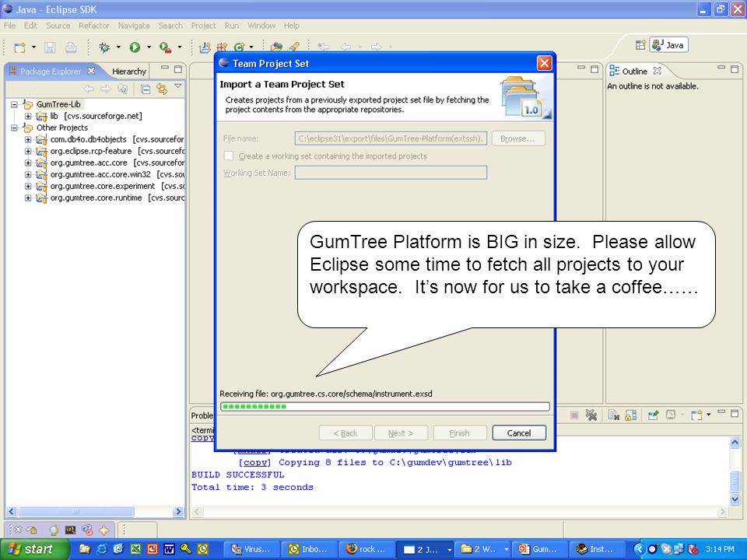Open the Debug dropdown arrow
The width and height of the screenshot is (747, 560).
118,47
